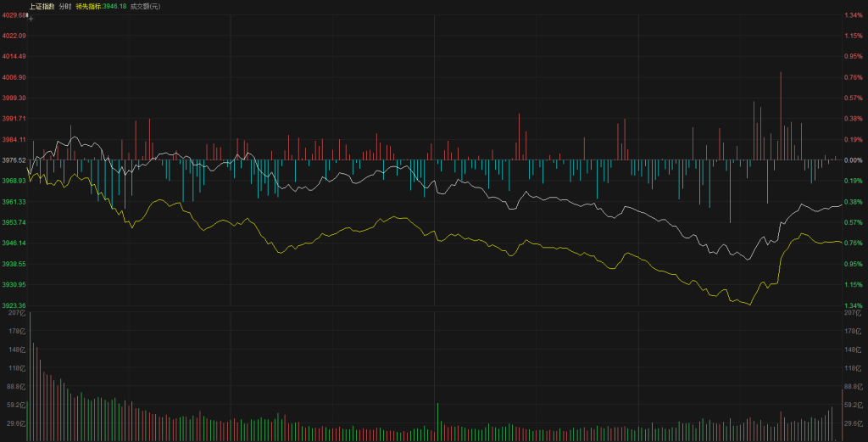
Task: Click the 0.76% red label on right axis
Action: (x=852, y=77)
